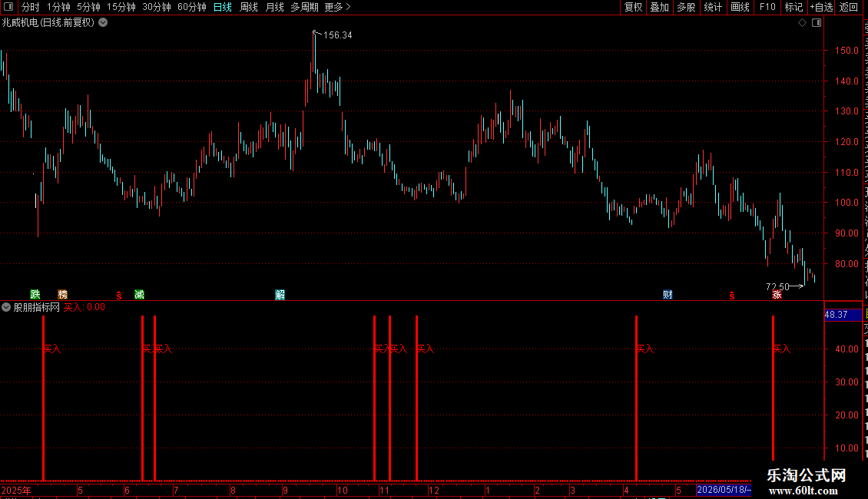Click the 40.00 indicator axis label

(x=846, y=349)
